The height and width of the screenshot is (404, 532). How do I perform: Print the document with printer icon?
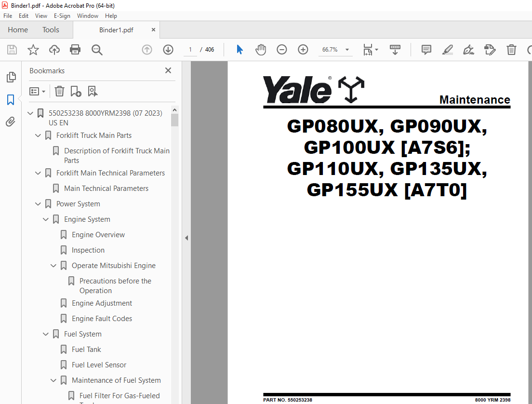click(x=75, y=50)
